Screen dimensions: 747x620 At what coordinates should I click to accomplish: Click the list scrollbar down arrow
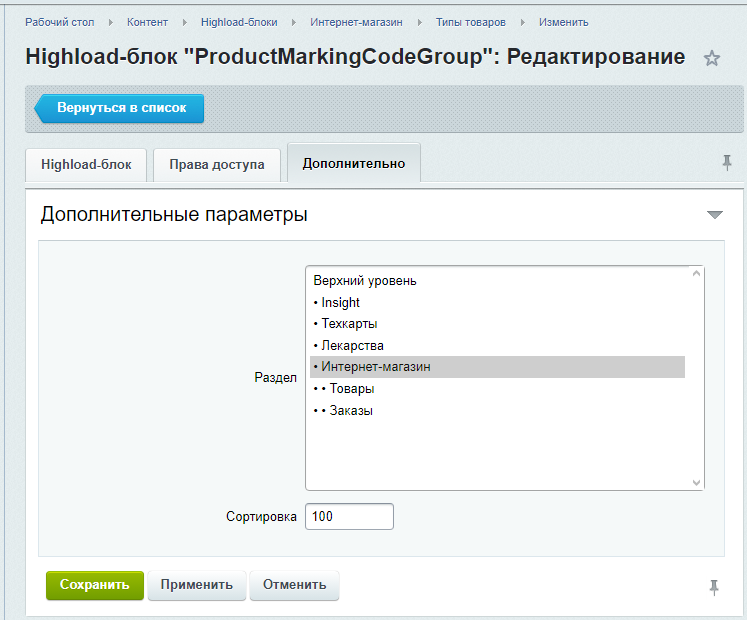coord(696,482)
